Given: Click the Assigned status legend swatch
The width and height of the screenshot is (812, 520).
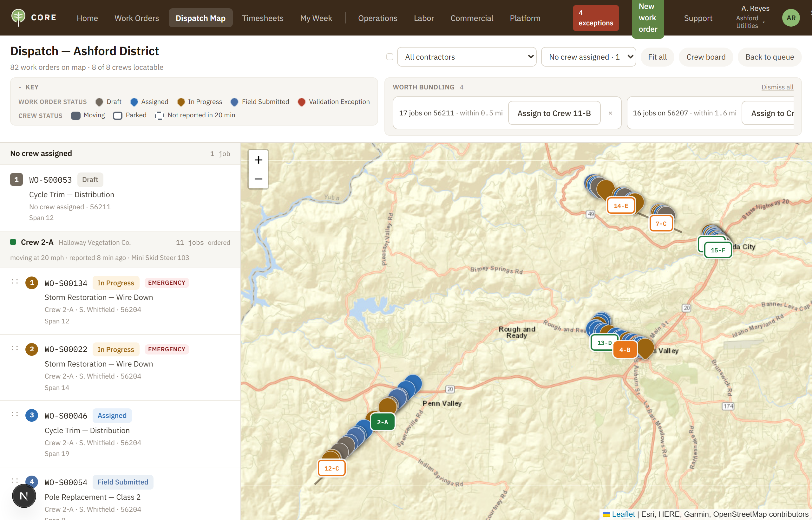Looking at the screenshot, I should (134, 102).
